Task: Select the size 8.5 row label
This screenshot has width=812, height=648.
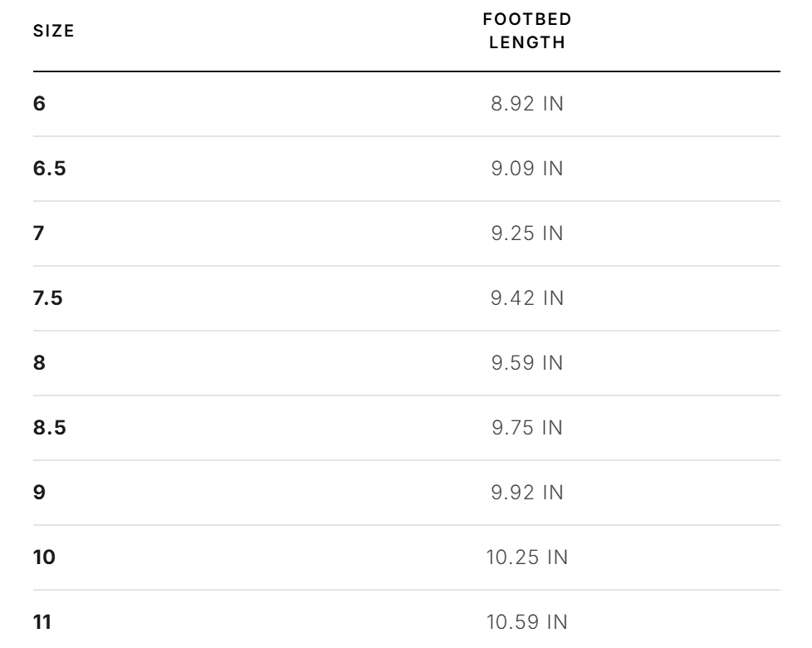Action: click(50, 427)
